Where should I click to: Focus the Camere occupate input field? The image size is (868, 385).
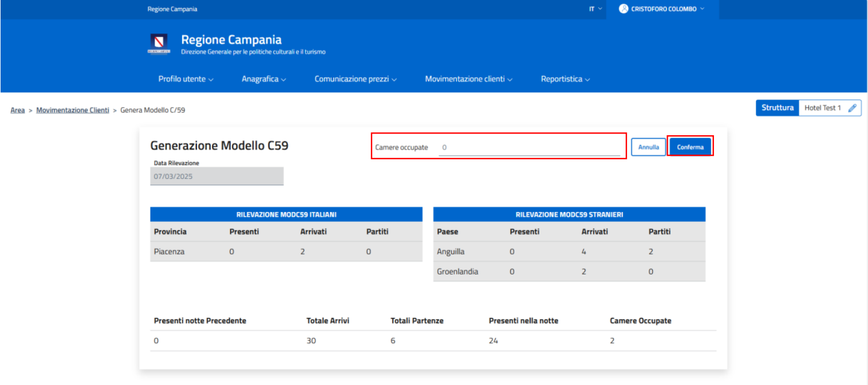click(x=530, y=147)
